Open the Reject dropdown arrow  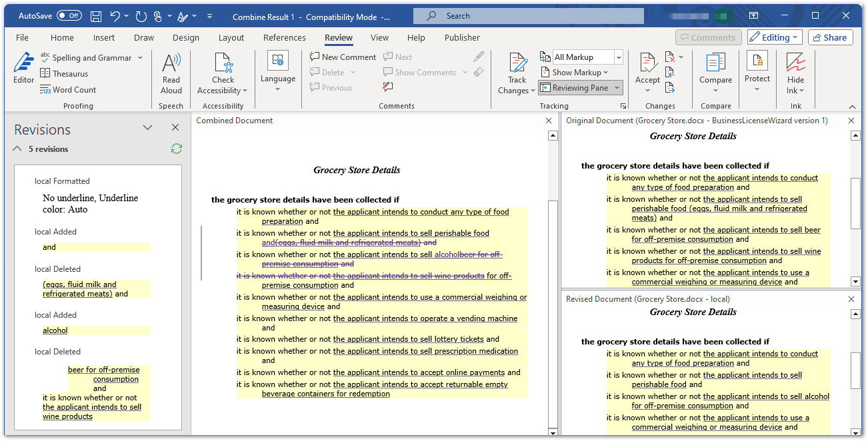click(x=681, y=57)
